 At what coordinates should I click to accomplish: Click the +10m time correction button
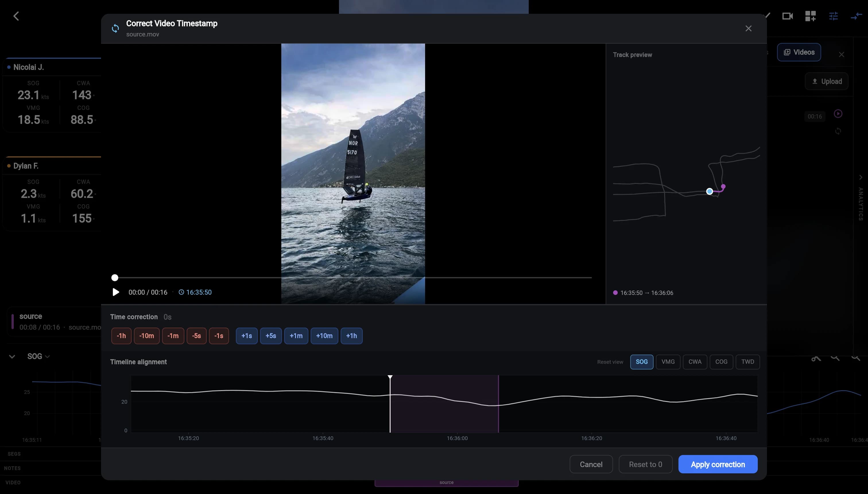324,336
